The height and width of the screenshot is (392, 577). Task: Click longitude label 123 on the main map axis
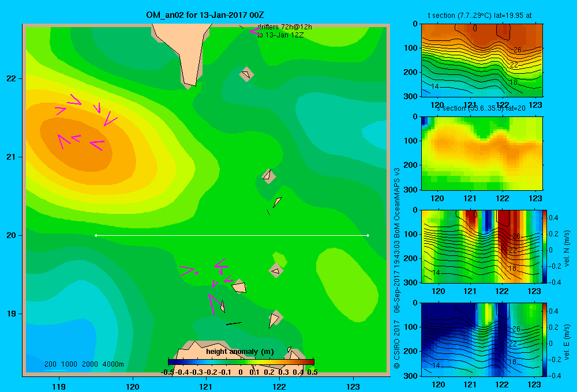coord(353,386)
